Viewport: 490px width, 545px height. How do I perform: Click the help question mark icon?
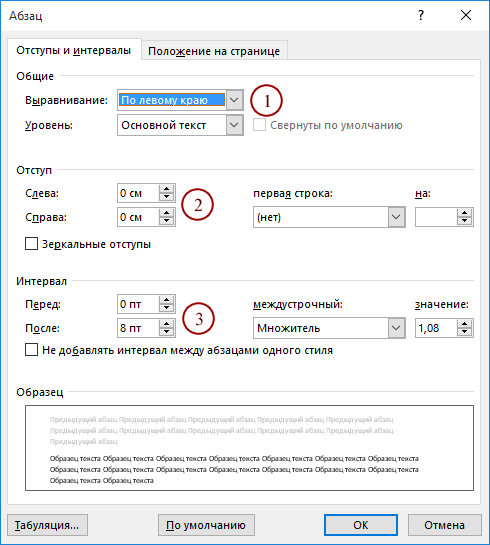pyautogui.click(x=421, y=15)
